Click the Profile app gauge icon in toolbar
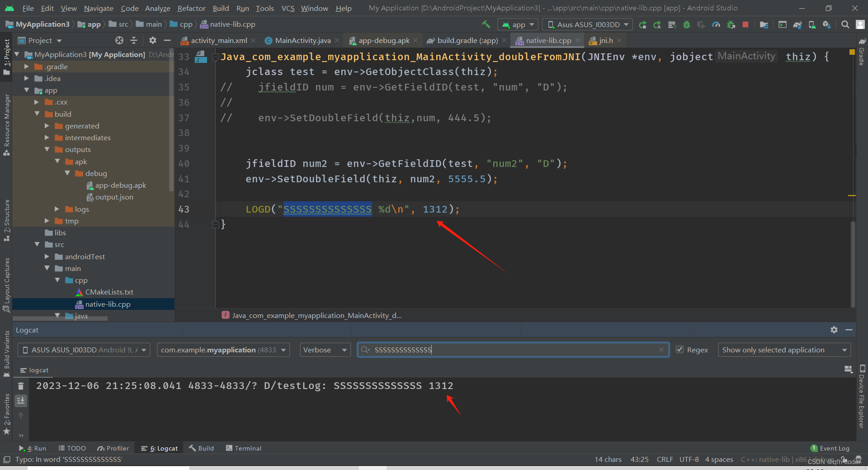 716,24
